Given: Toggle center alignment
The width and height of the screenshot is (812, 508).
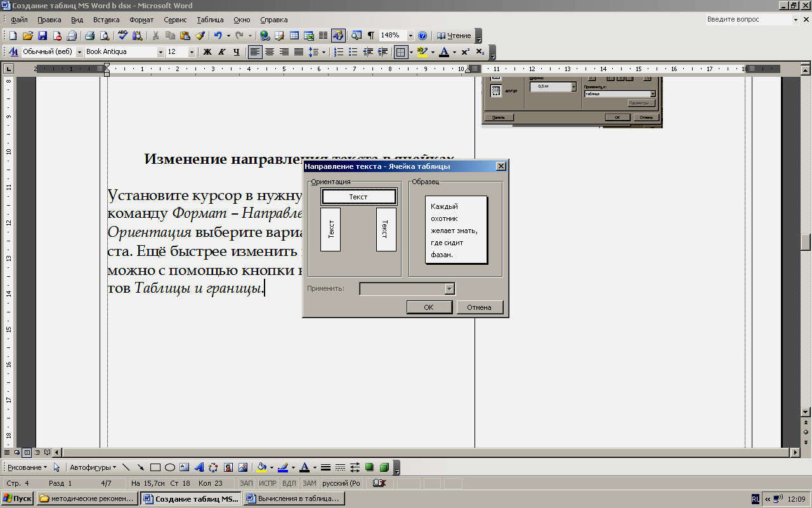Looking at the screenshot, I should 270,52.
